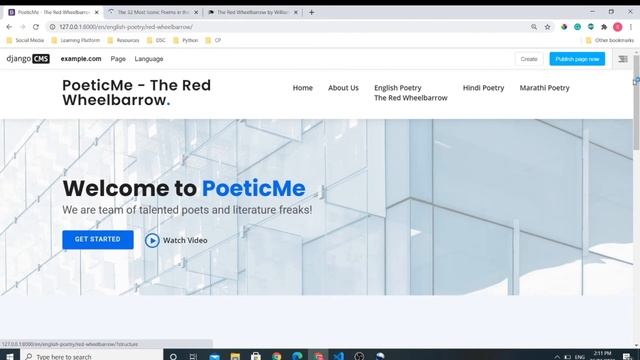
Task: Open the English Poetry nav link
Action: pos(398,88)
